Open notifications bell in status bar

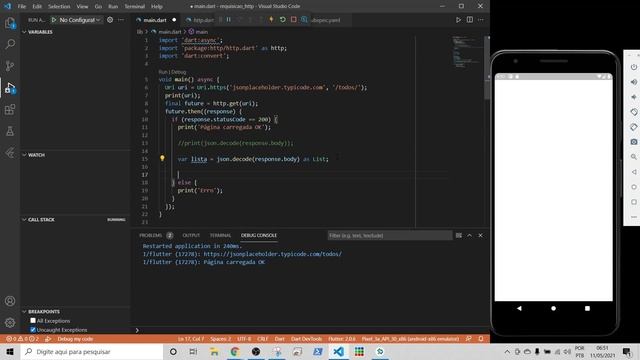point(481,339)
